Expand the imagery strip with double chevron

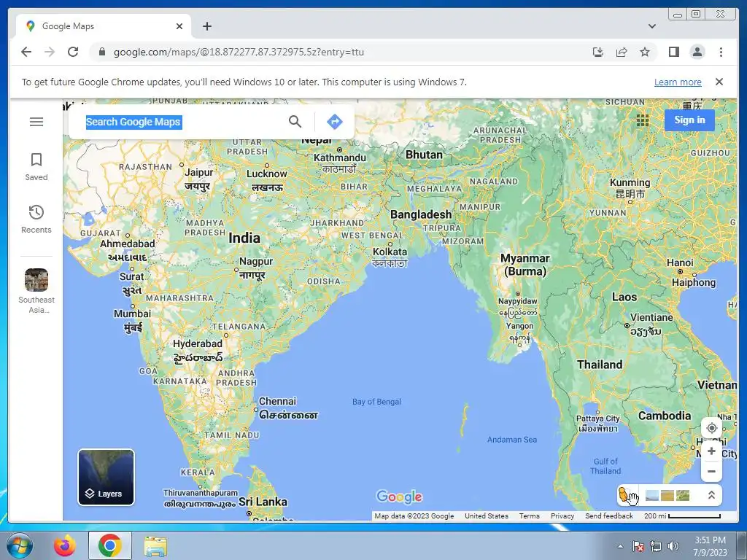tap(711, 495)
